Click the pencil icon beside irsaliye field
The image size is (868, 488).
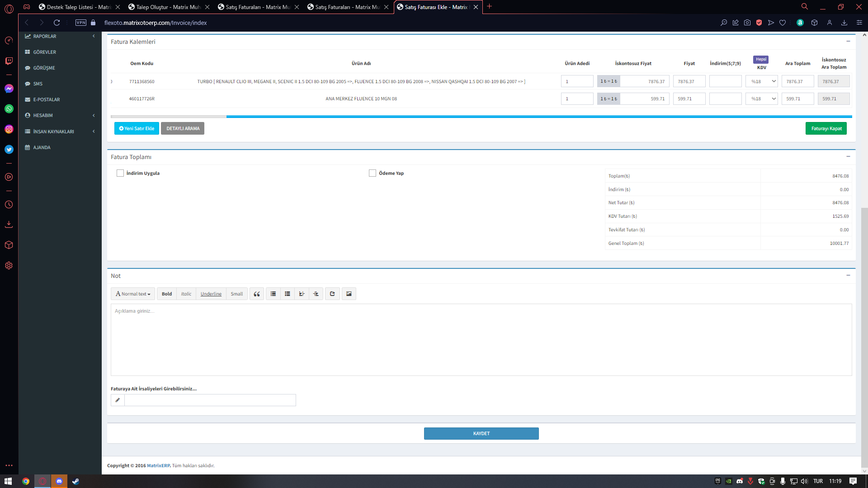pos(118,400)
